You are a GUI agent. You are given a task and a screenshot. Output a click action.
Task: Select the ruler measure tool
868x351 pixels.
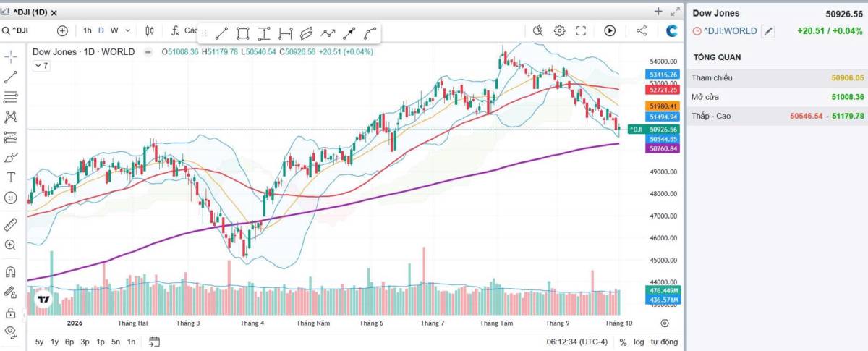pyautogui.click(x=11, y=224)
